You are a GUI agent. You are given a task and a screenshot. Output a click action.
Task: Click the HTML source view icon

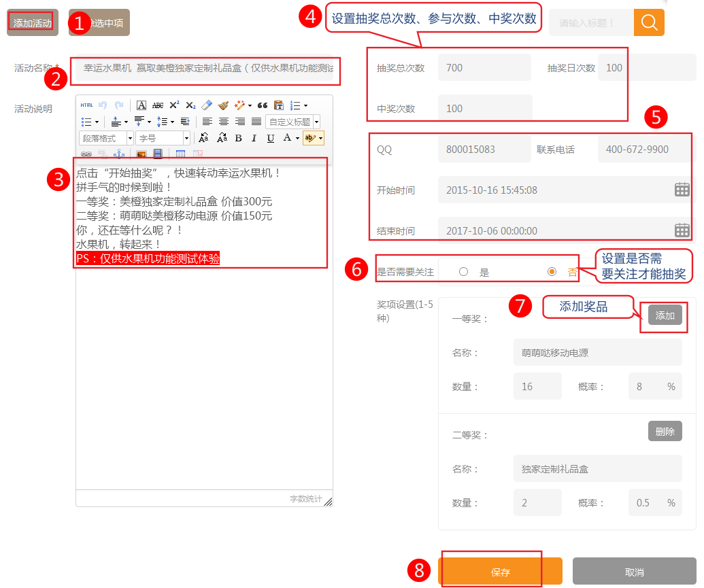tap(86, 105)
